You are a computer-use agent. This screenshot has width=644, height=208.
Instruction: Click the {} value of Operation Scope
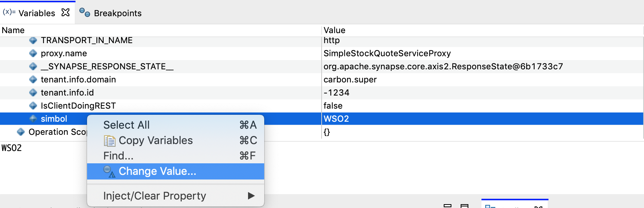tap(327, 132)
